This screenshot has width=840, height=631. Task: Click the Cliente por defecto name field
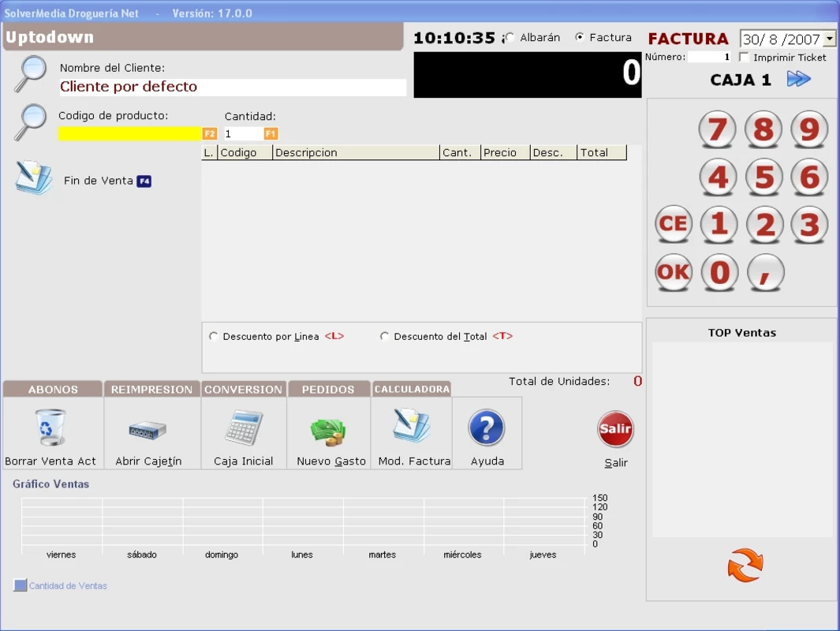tap(233, 87)
